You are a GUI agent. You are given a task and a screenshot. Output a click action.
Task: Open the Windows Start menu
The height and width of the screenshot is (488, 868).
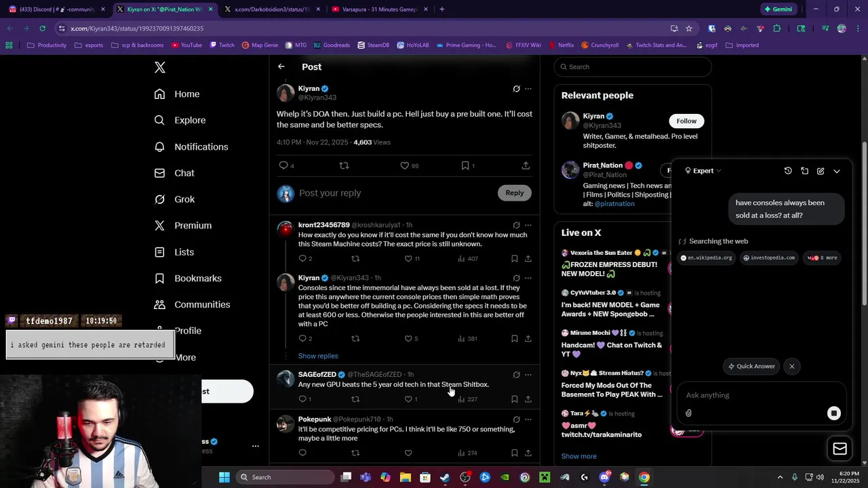click(x=224, y=477)
